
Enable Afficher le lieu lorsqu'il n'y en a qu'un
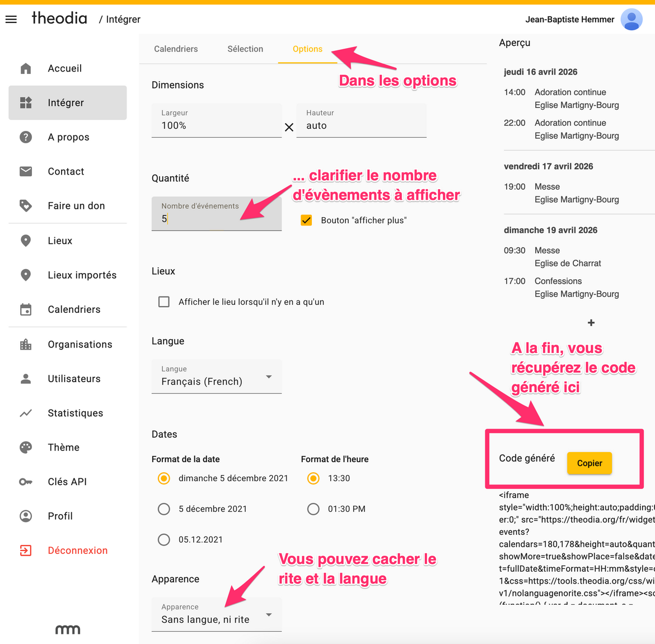(163, 302)
